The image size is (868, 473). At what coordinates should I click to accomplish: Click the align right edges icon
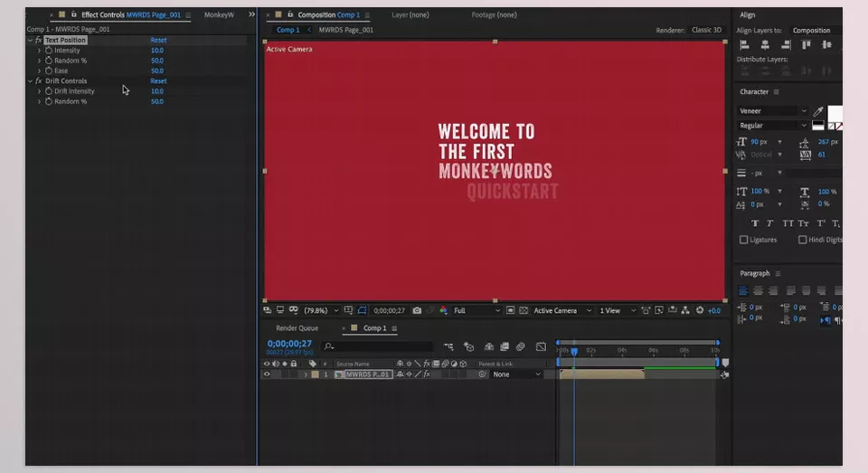786,45
